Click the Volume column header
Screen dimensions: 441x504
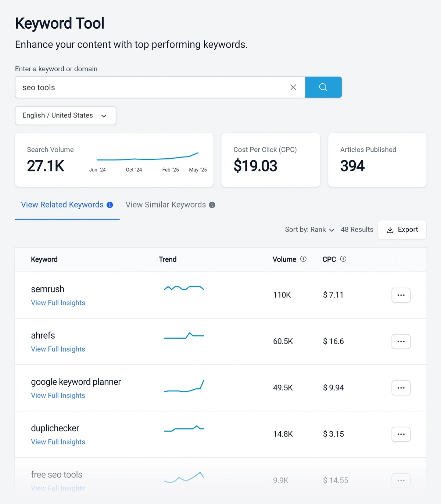(284, 259)
